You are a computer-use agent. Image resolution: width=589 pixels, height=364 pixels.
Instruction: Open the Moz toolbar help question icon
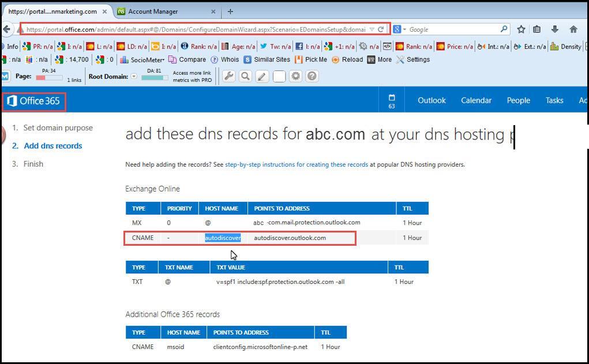click(312, 76)
